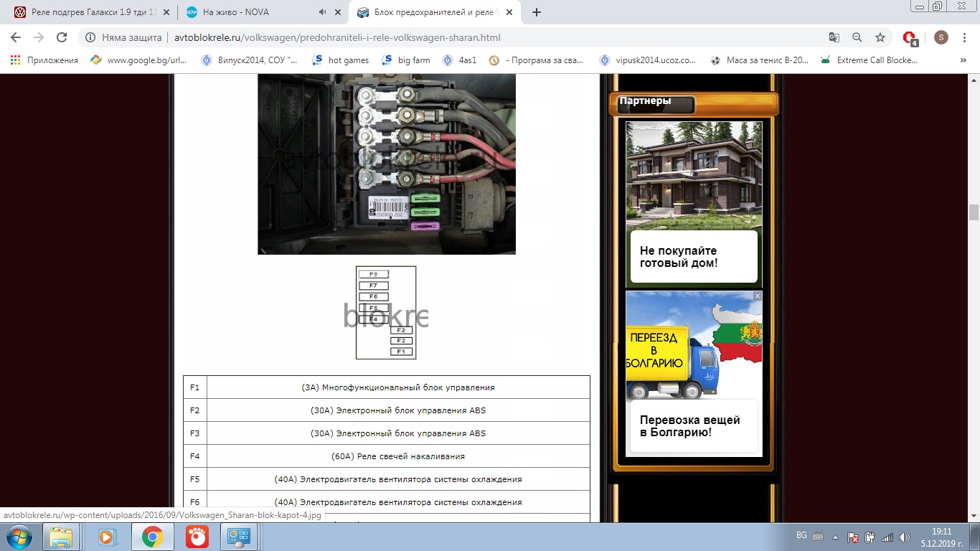Image resolution: width=980 pixels, height=551 pixels.
Task: Open the Chrome profile avatar 'S'
Action: [x=941, y=37]
